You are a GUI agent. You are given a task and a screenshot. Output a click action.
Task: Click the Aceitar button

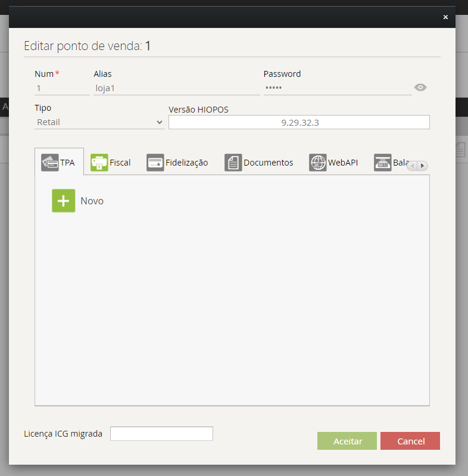tap(347, 441)
